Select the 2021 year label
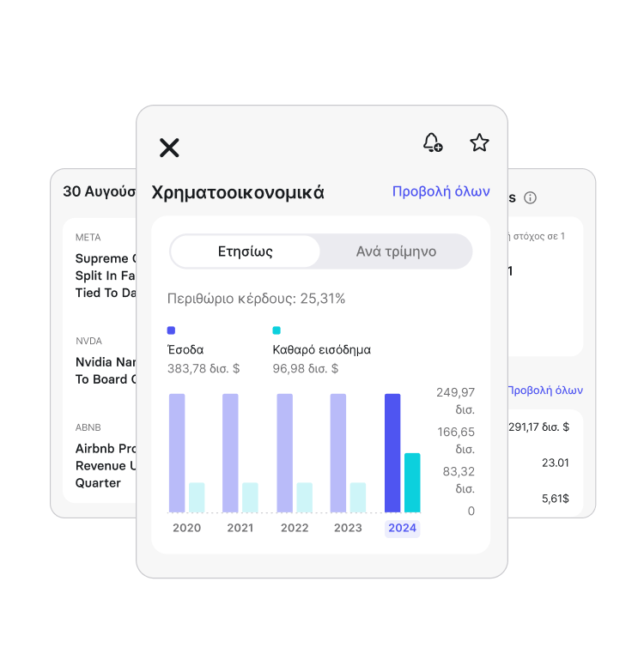The width and height of the screenshot is (644, 666). coord(240,528)
